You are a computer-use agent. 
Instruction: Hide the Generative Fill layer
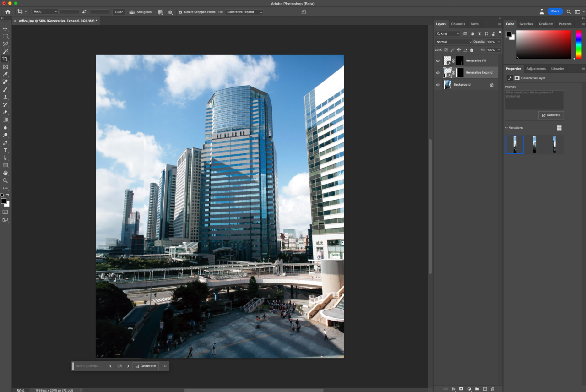[438, 60]
